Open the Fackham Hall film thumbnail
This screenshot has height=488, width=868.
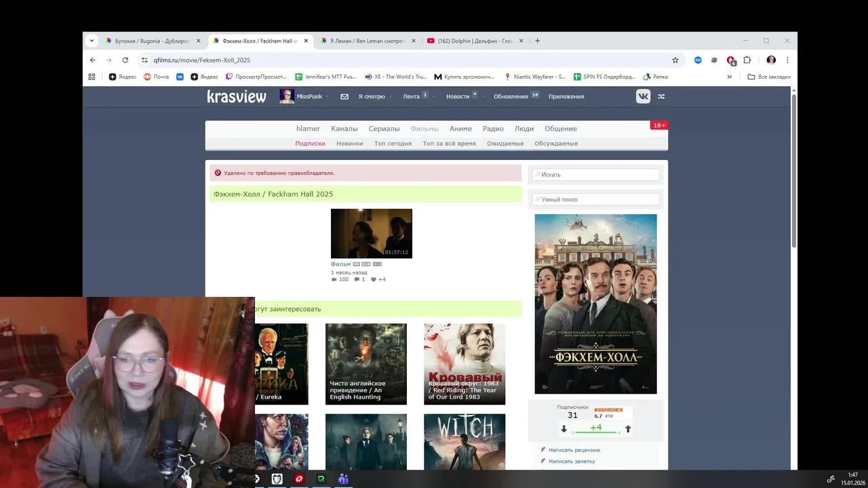pos(372,233)
